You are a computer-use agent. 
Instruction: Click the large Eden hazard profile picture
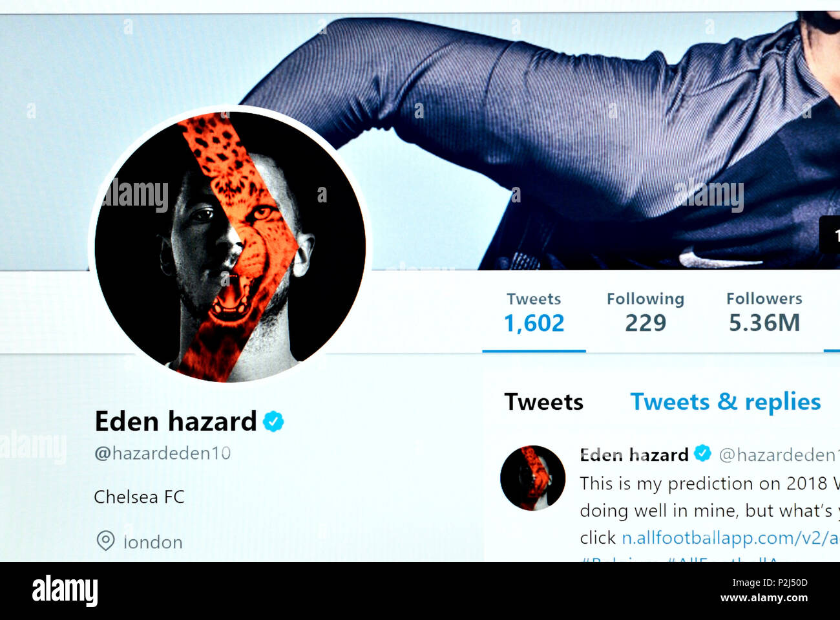[230, 246]
